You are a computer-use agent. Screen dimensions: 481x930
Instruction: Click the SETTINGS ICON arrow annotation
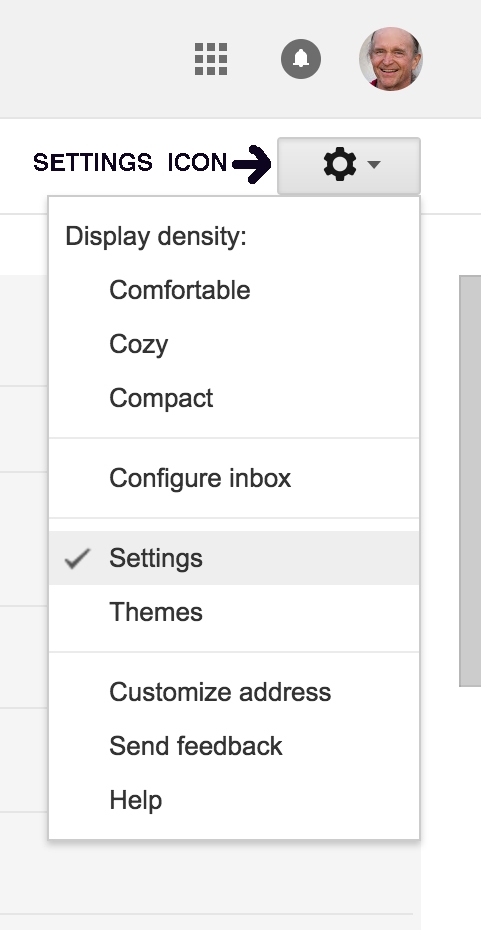[x=252, y=164]
